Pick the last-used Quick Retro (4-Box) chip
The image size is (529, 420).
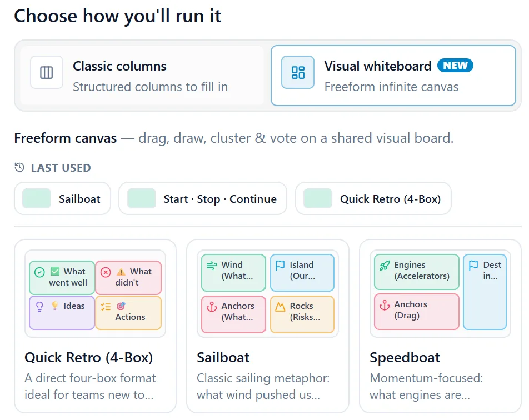[373, 199]
